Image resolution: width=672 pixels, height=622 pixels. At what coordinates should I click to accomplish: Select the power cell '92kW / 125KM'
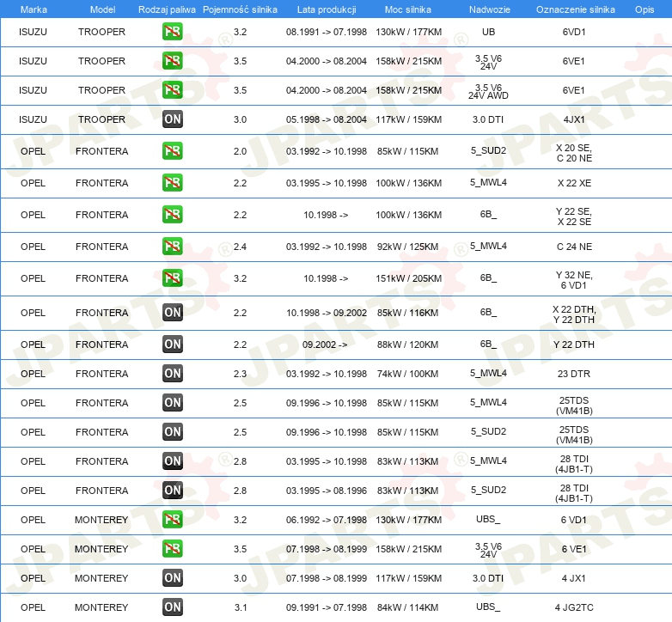[408, 247]
